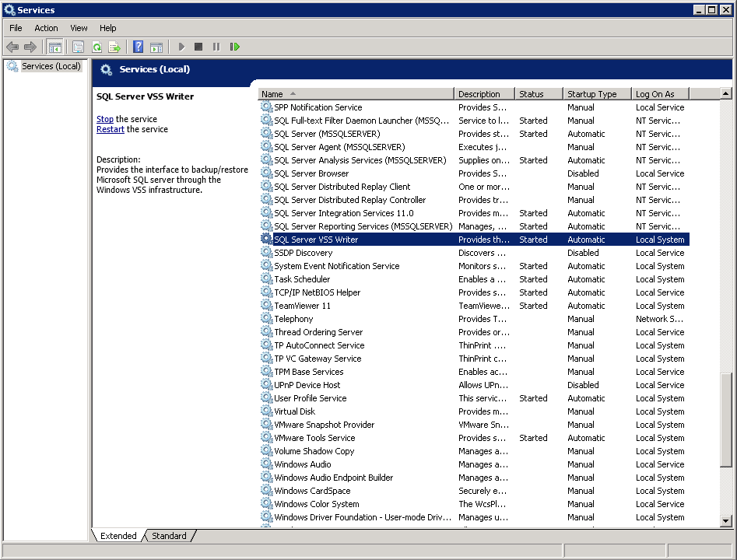
Task: Click the scroll down arrow in services list
Action: pyautogui.click(x=726, y=521)
